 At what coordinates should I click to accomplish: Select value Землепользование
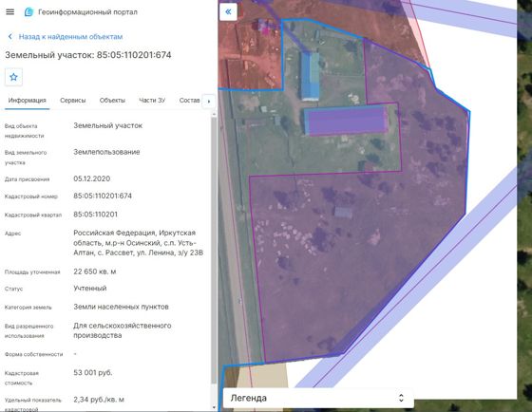pos(106,152)
